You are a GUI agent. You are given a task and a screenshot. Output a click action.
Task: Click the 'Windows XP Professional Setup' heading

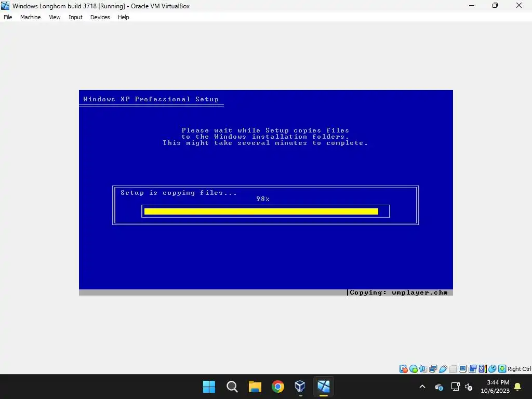(x=151, y=99)
